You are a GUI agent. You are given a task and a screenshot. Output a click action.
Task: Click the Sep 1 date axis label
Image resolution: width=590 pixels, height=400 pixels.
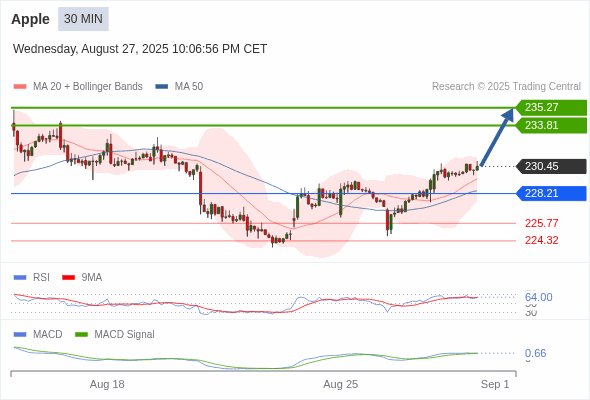pyautogui.click(x=495, y=384)
